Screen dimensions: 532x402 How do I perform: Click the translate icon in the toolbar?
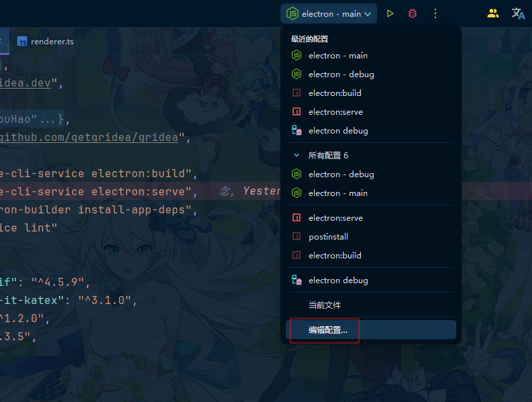tap(518, 13)
